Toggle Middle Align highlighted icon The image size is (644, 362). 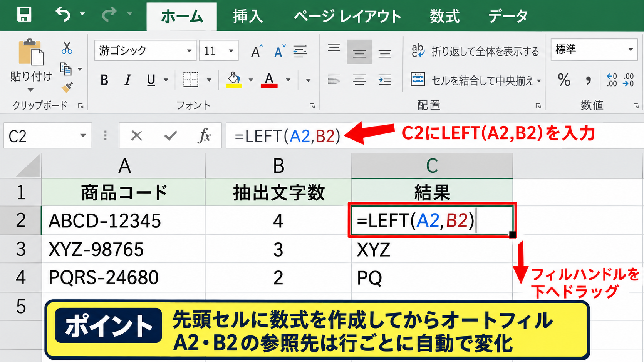click(359, 52)
